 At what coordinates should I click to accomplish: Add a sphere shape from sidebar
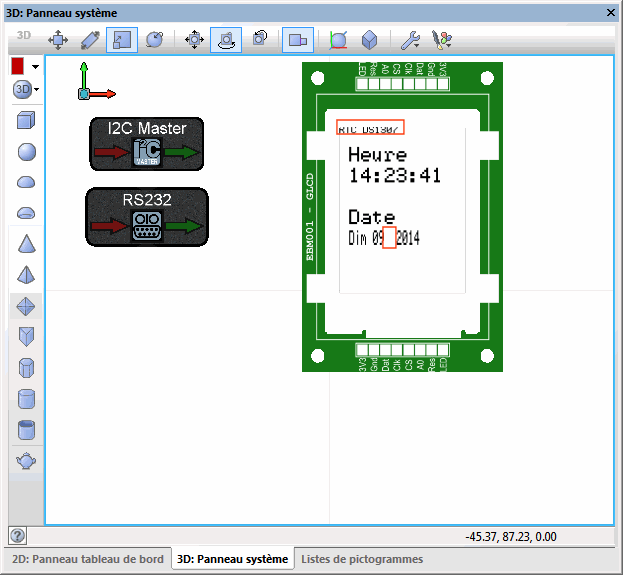click(x=26, y=152)
